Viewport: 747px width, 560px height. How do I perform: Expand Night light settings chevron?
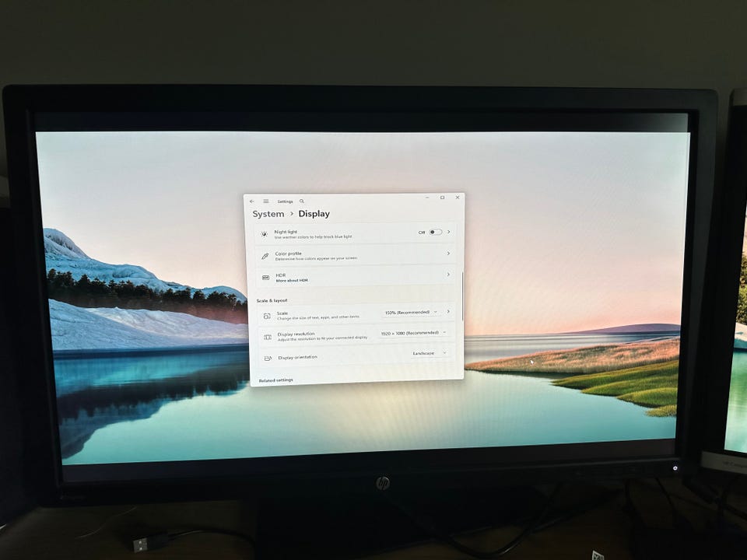coord(449,232)
